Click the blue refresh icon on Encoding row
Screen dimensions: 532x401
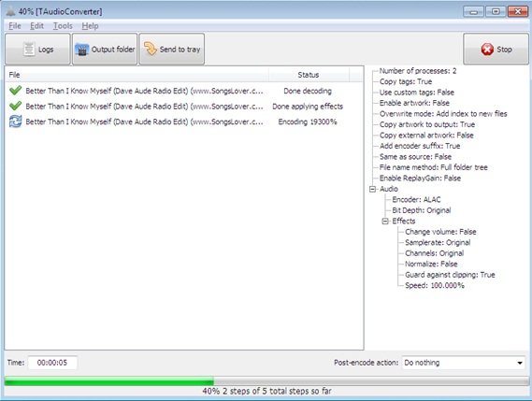pos(15,122)
